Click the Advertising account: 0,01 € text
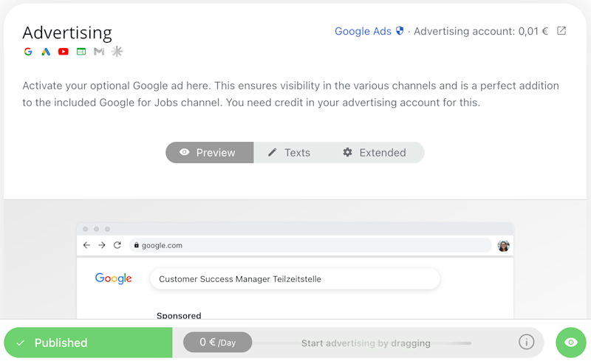This screenshot has height=364, width=591. 481,31
